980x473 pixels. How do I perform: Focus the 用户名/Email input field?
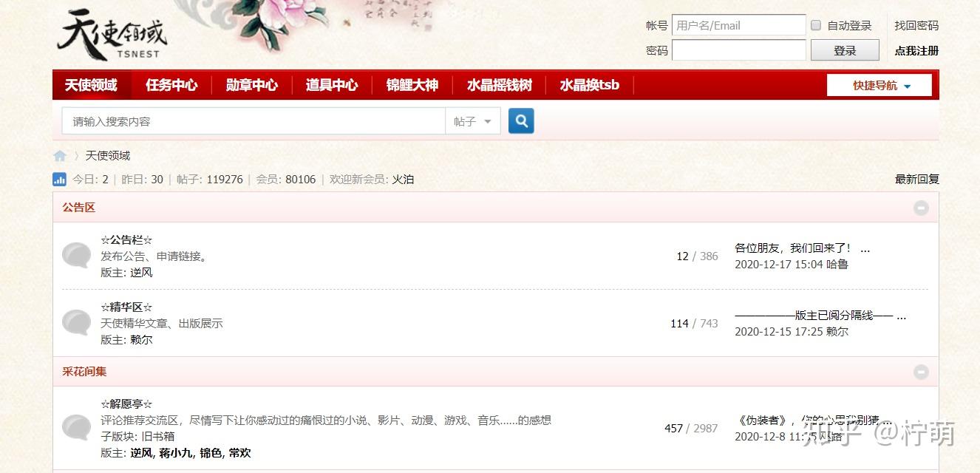pos(739,25)
